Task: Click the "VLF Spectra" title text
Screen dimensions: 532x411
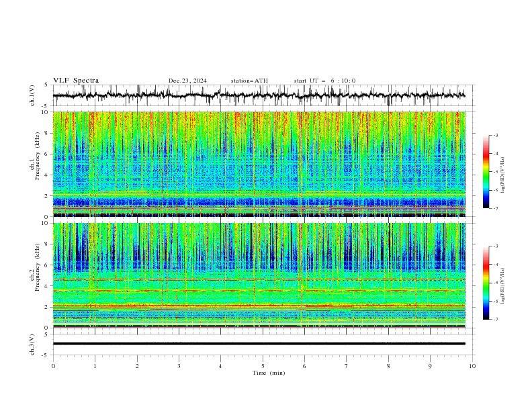Action: pos(76,81)
